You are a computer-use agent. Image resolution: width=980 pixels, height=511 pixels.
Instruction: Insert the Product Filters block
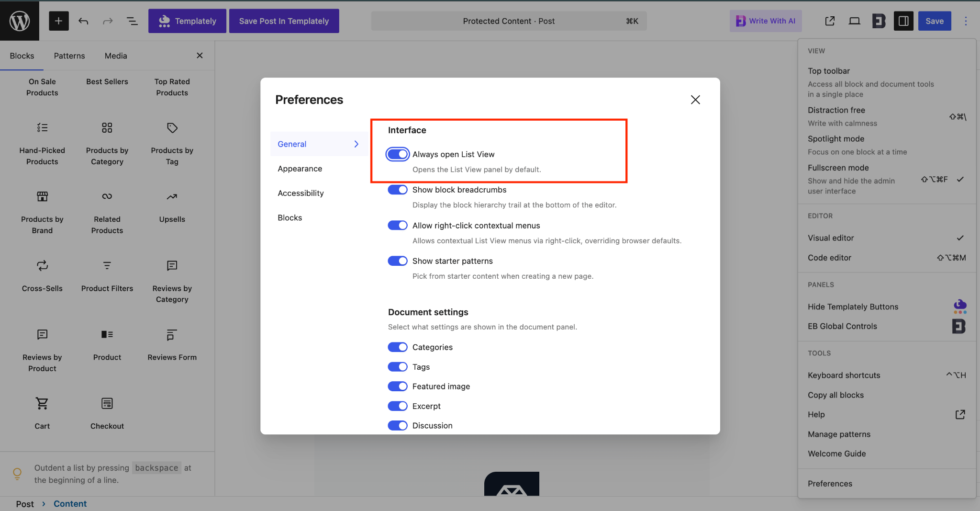click(x=107, y=276)
